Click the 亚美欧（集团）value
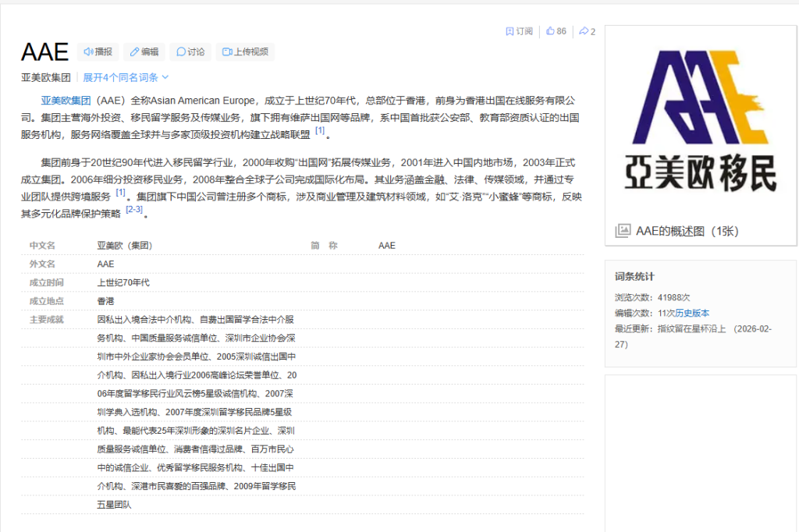Image resolution: width=799 pixels, height=532 pixels. (125, 246)
